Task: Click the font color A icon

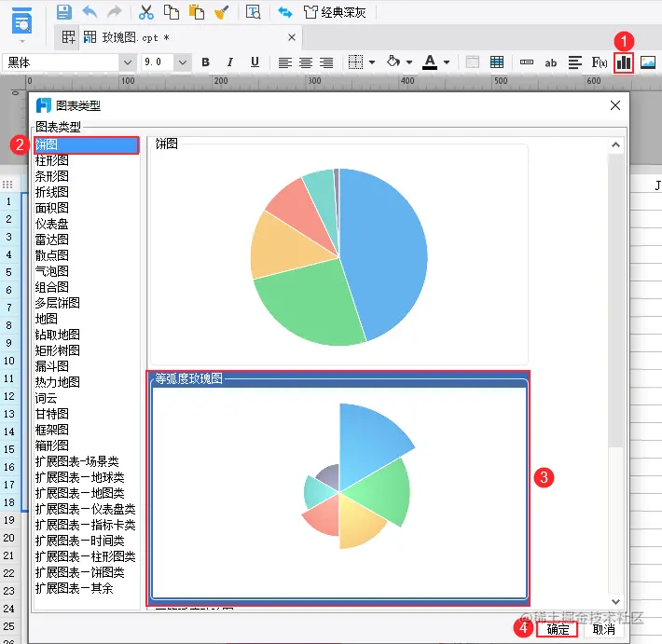Action: pyautogui.click(x=430, y=62)
